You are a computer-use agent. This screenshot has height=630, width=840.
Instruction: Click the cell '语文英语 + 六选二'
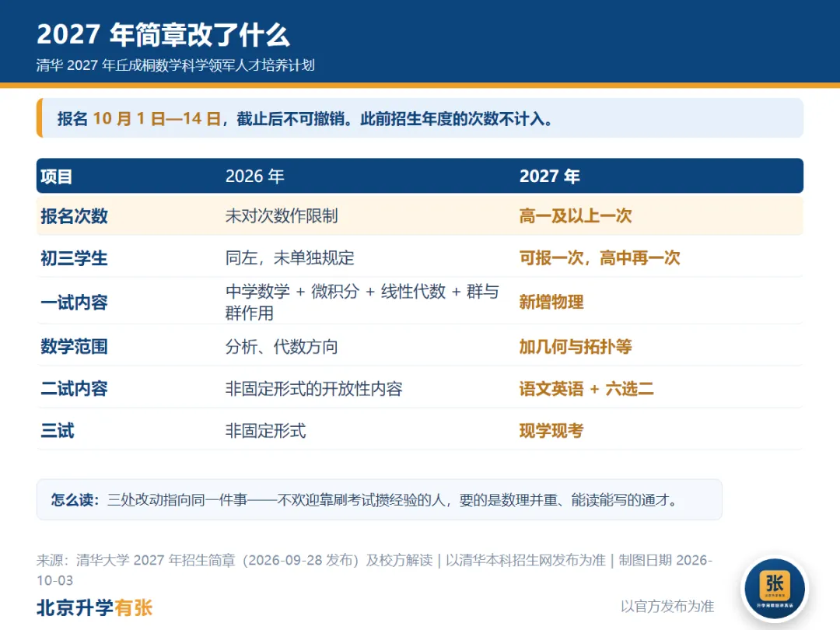tap(586, 388)
